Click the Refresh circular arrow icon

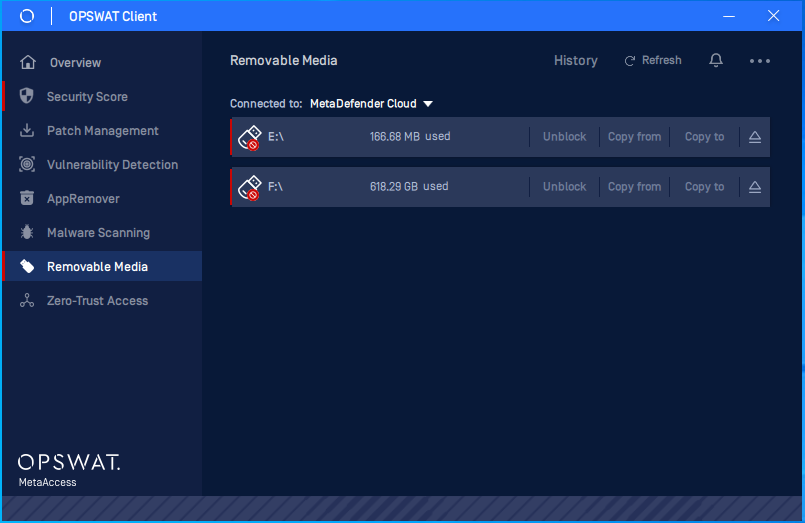tap(629, 61)
